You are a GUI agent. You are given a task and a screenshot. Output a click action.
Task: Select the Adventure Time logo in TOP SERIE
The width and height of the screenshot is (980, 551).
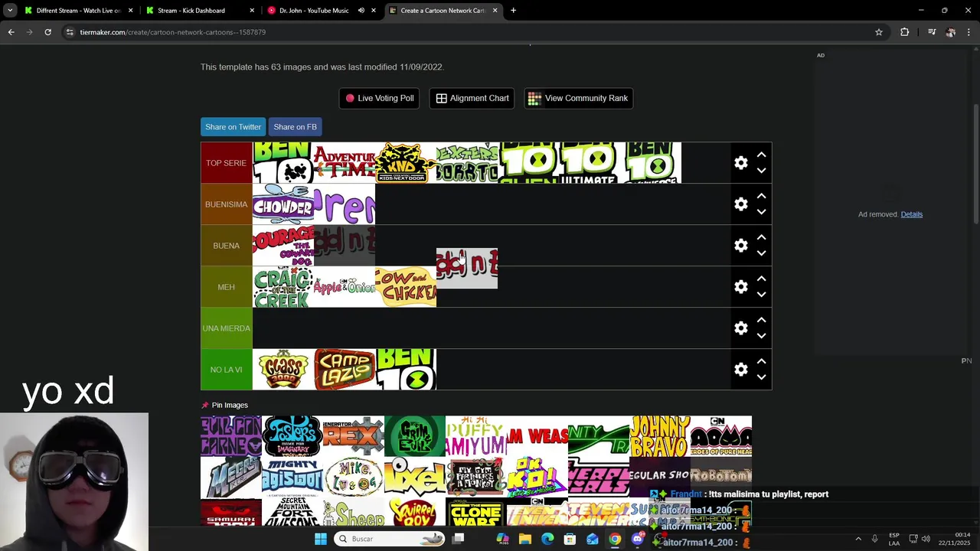(x=345, y=163)
